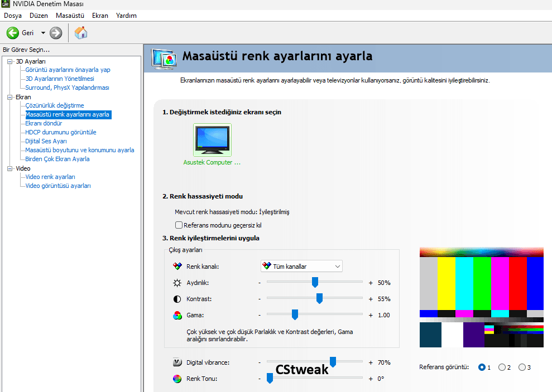This screenshot has width=552, height=392.
Task: Select reference image radio button 3
Action: (522, 367)
